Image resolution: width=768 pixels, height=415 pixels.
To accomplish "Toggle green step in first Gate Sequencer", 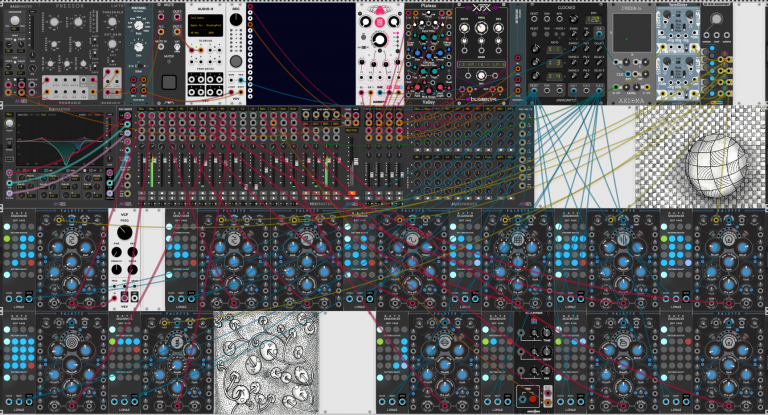I will 7,239.
